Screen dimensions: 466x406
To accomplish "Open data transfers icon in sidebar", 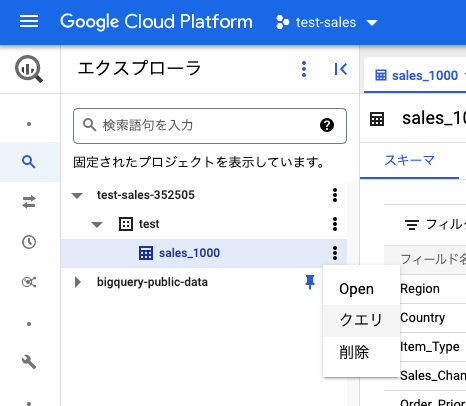I will tap(29, 202).
